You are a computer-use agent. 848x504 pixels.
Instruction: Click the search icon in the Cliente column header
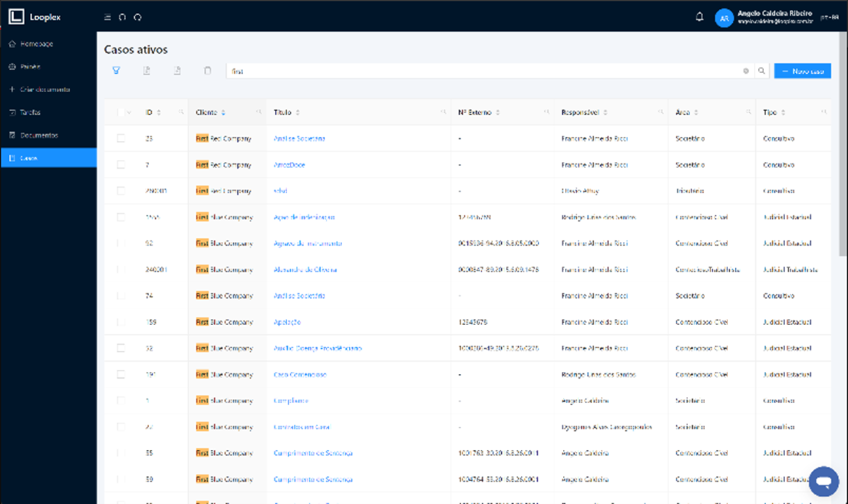(x=258, y=112)
